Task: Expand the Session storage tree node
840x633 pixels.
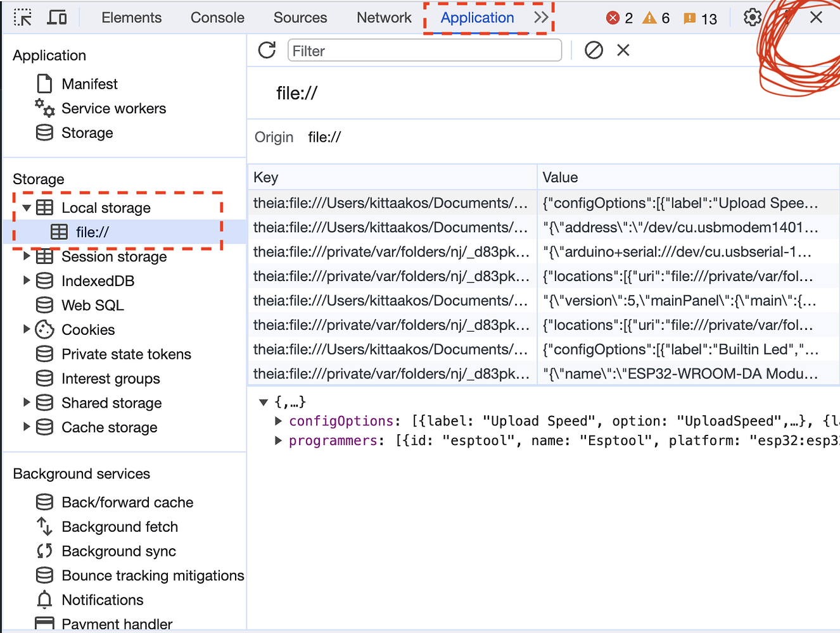Action: point(26,256)
